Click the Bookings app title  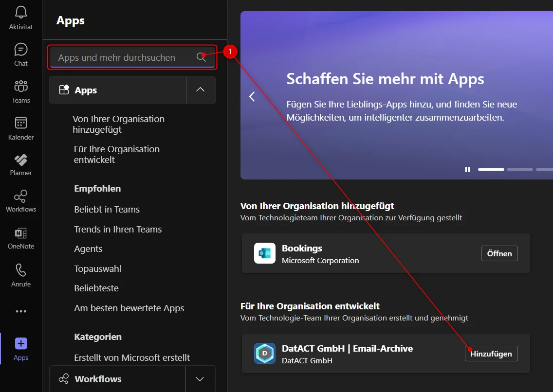point(302,249)
